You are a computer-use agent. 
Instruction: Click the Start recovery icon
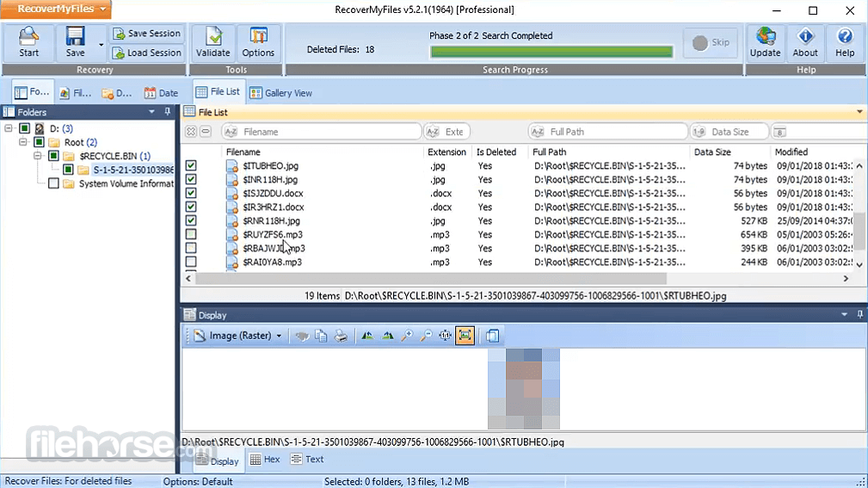point(28,42)
